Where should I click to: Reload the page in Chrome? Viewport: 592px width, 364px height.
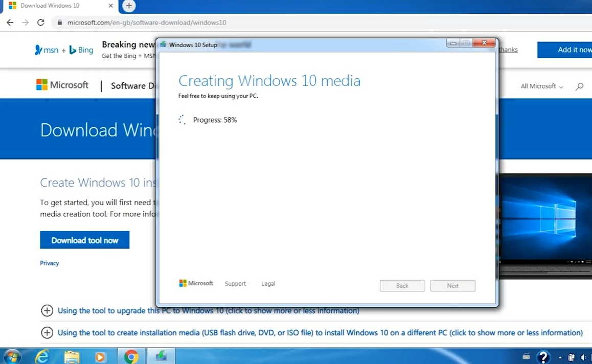point(41,22)
